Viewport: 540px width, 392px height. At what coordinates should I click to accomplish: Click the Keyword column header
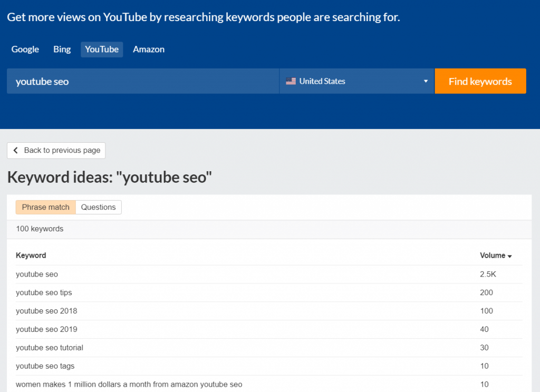coord(31,256)
